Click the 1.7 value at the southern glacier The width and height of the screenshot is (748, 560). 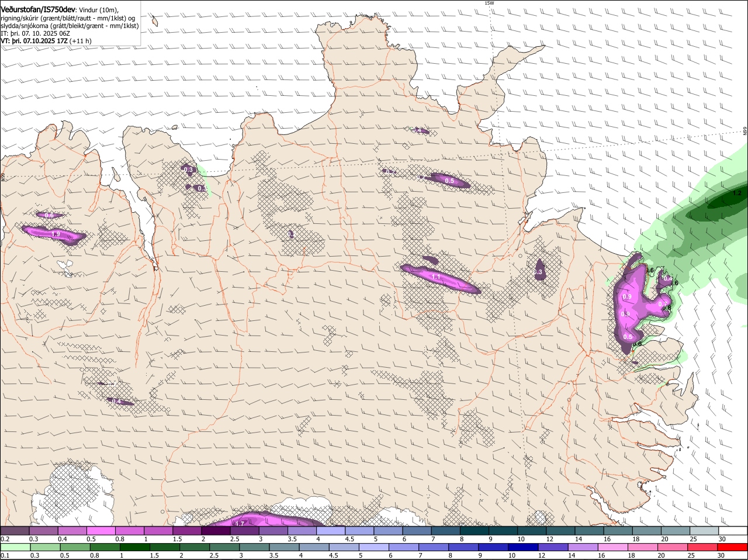(x=240, y=523)
